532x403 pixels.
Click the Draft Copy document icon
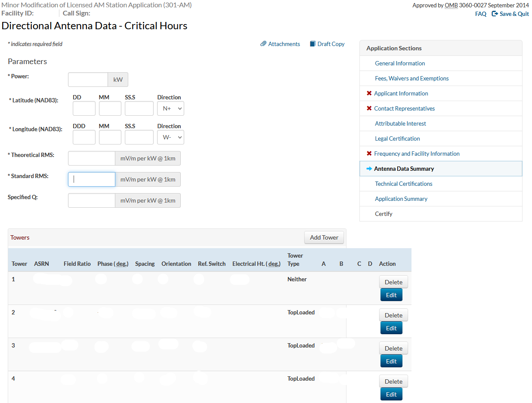point(313,44)
